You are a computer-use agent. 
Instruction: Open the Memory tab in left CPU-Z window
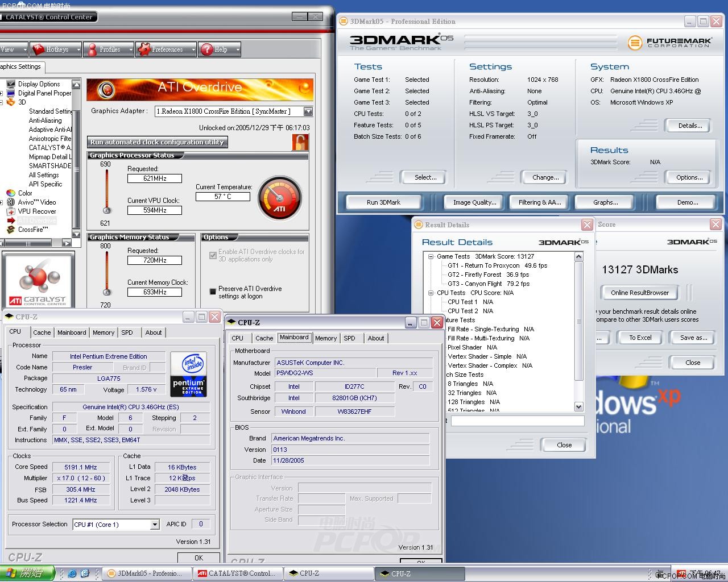104,332
